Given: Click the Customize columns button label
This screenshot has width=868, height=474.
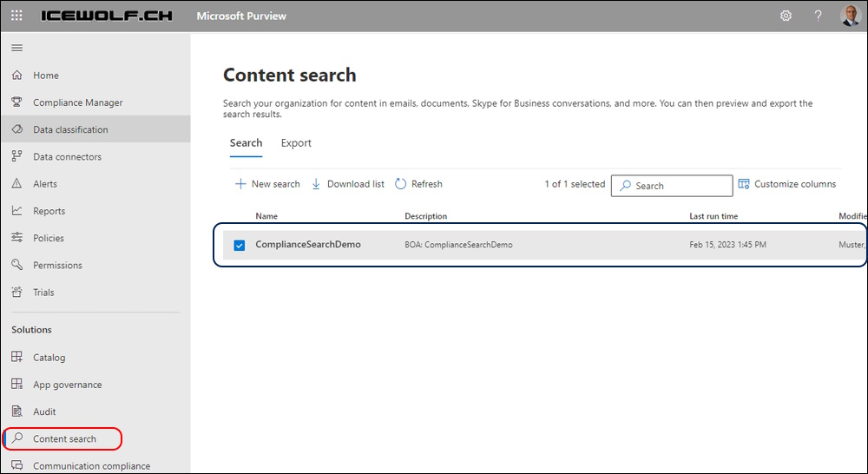Looking at the screenshot, I should [x=795, y=184].
